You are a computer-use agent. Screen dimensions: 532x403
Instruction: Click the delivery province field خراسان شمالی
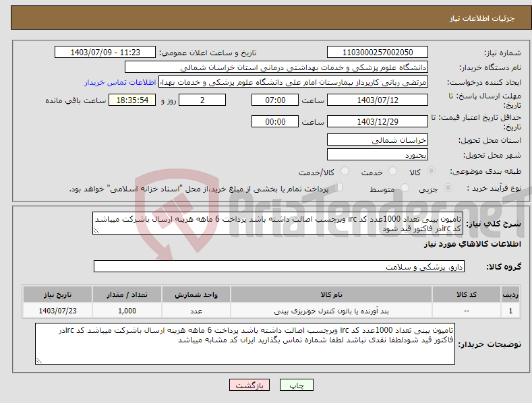[378, 139]
